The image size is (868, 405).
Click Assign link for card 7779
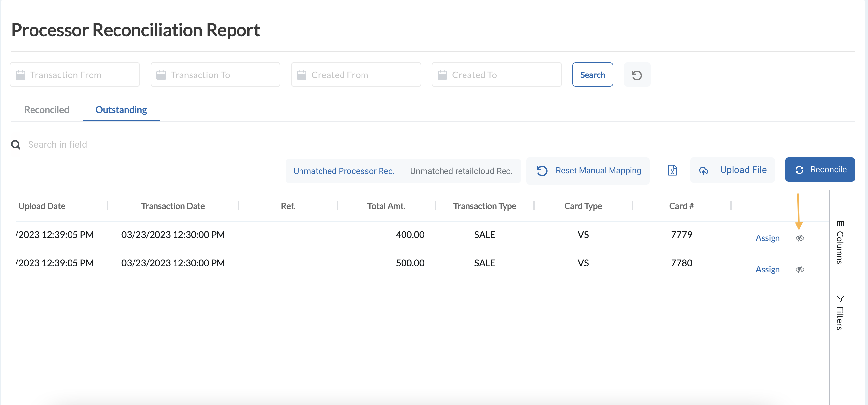(767, 238)
